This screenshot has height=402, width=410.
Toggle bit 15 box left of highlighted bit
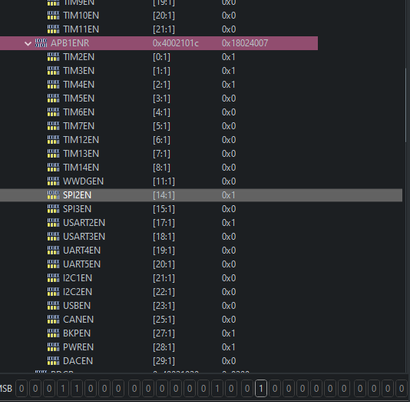point(247,388)
